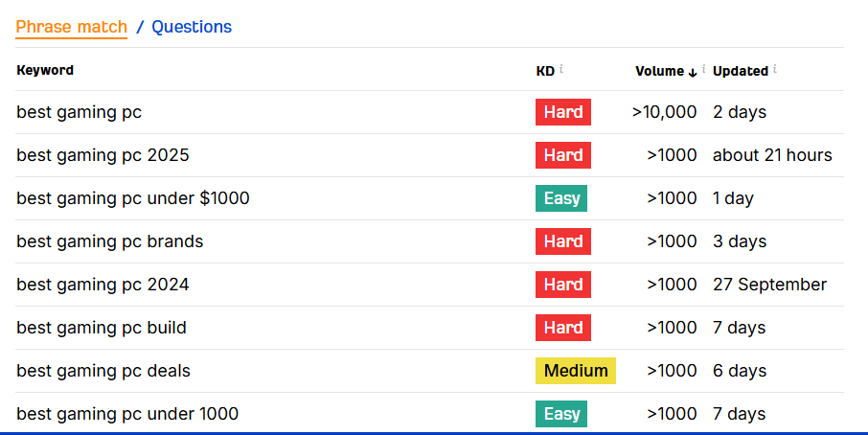Click the Keyword column header
The image size is (868, 435).
click(x=45, y=70)
